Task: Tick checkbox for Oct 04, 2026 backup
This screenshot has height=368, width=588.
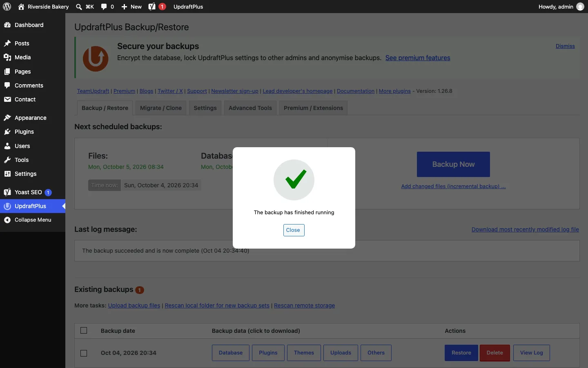Action: pos(84,353)
